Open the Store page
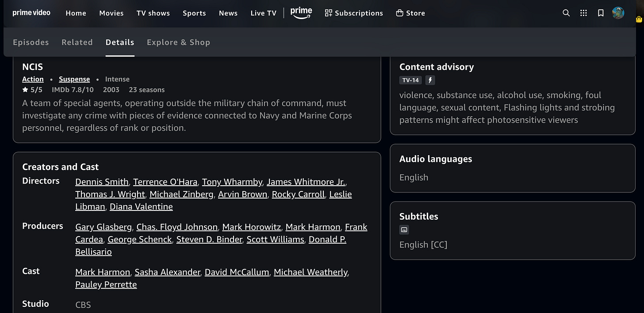Image resolution: width=644 pixels, height=313 pixels. pyautogui.click(x=410, y=13)
